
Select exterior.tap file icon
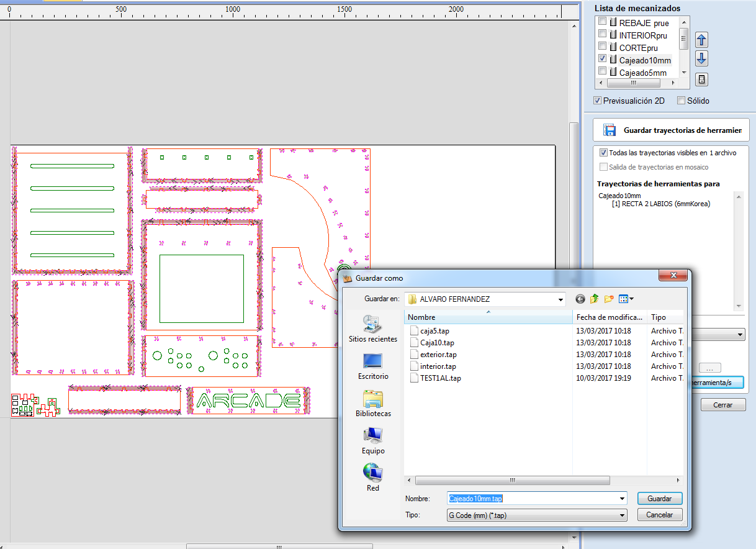tap(415, 354)
